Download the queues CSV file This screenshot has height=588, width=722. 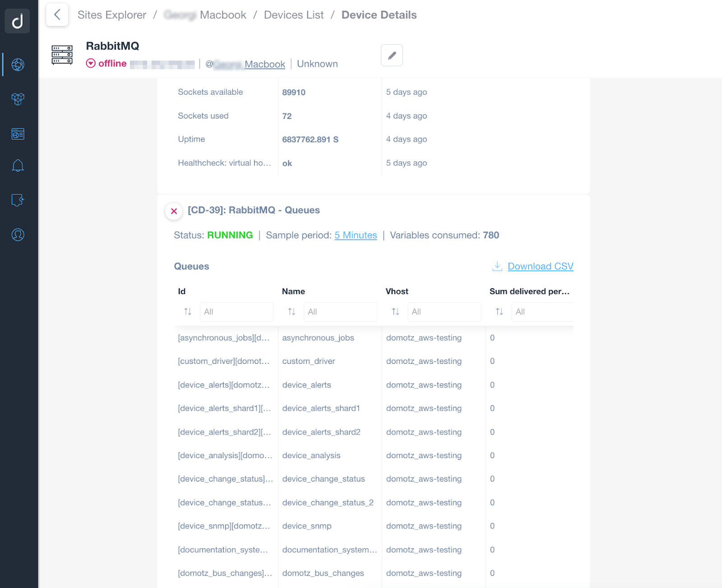click(x=540, y=266)
